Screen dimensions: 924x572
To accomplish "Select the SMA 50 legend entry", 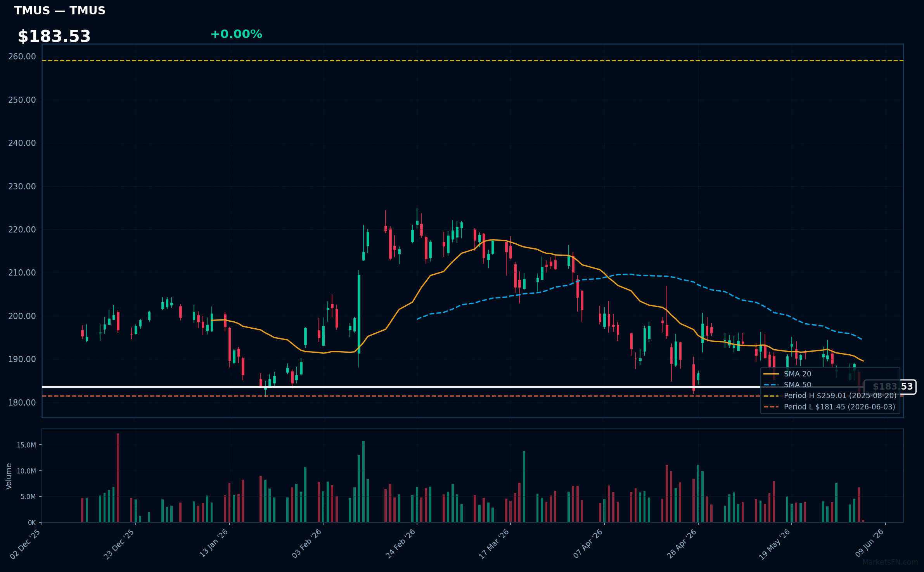I will (x=787, y=385).
